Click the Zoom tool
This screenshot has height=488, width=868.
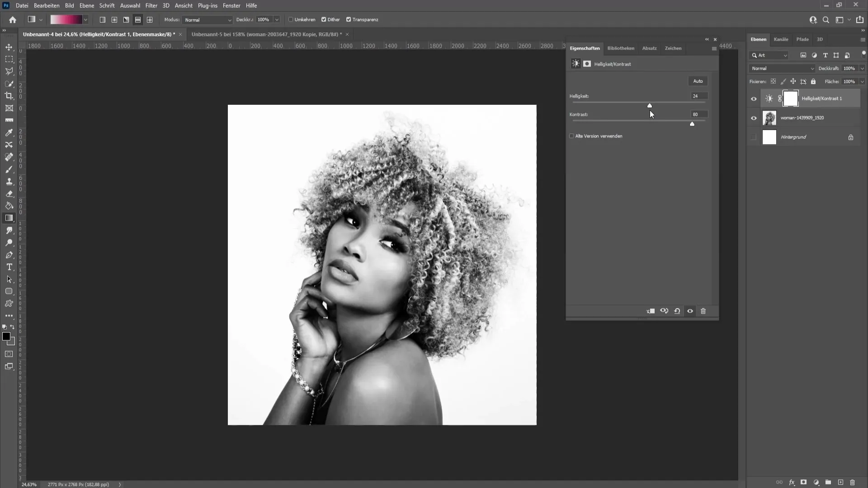click(x=9, y=243)
